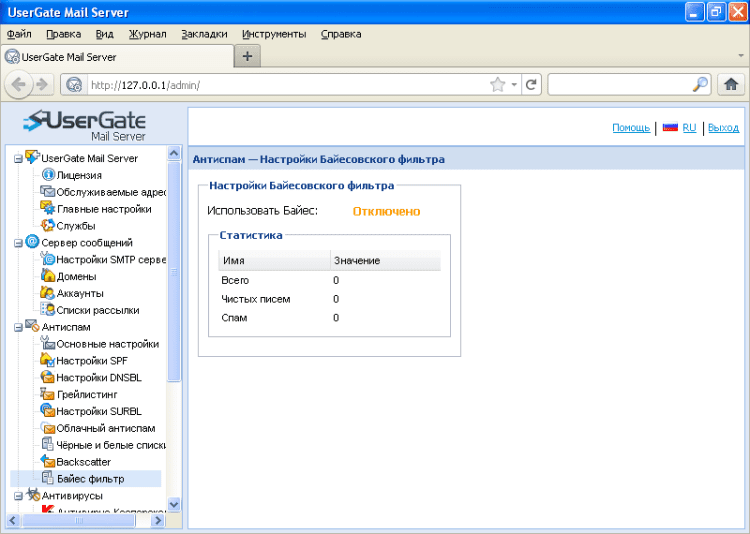Click the Спам statistics row
750x534 pixels.
click(x=329, y=318)
